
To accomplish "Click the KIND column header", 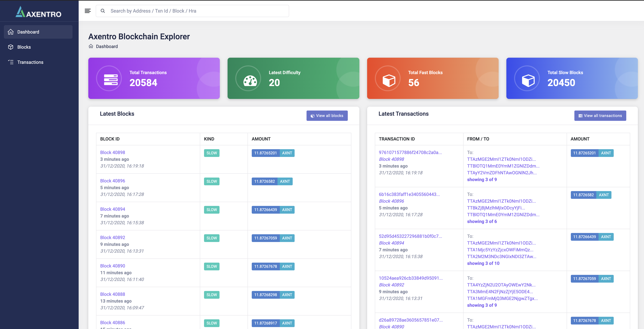I will [209, 139].
